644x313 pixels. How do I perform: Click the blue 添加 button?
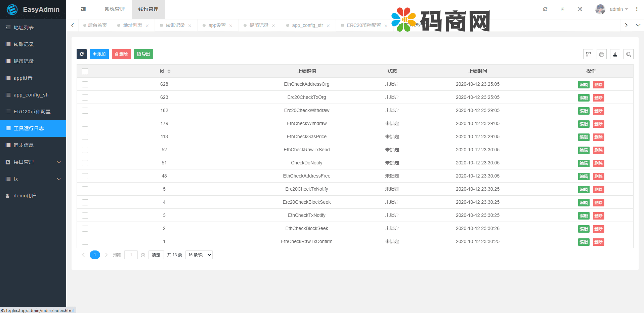[99, 54]
